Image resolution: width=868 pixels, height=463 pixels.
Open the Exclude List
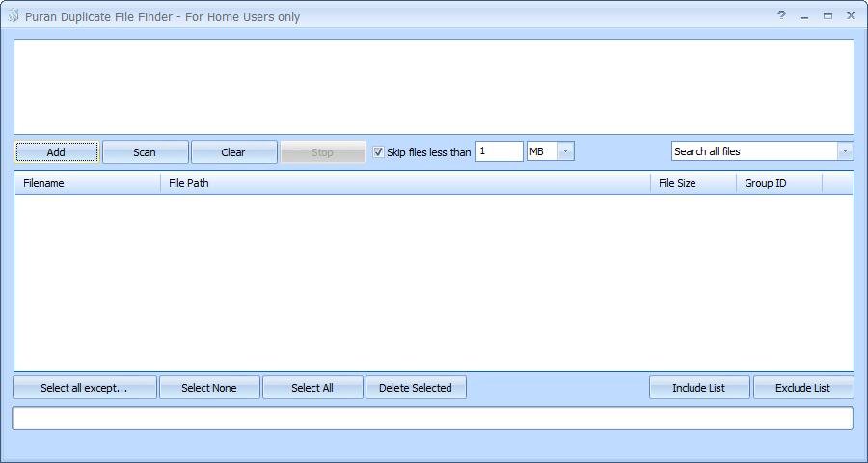[x=803, y=388]
